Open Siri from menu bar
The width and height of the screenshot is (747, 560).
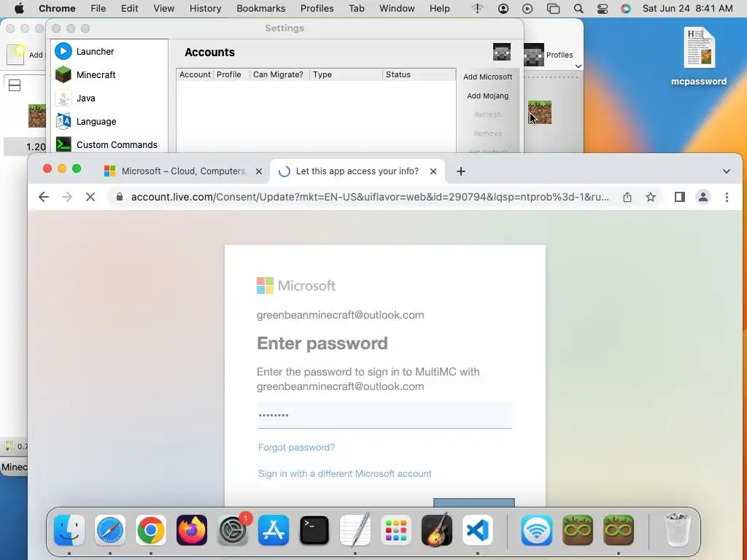(x=625, y=9)
